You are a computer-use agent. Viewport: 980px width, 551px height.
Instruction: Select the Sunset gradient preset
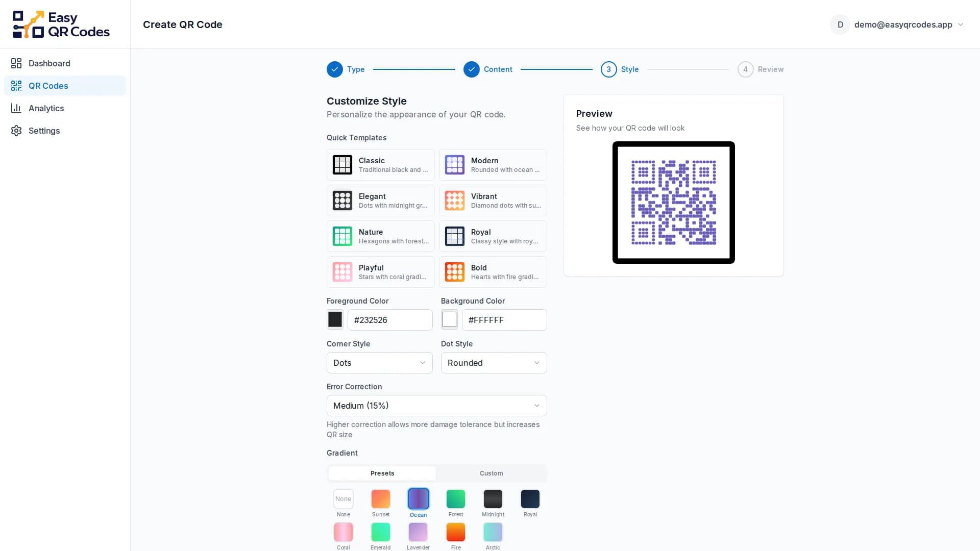click(381, 499)
